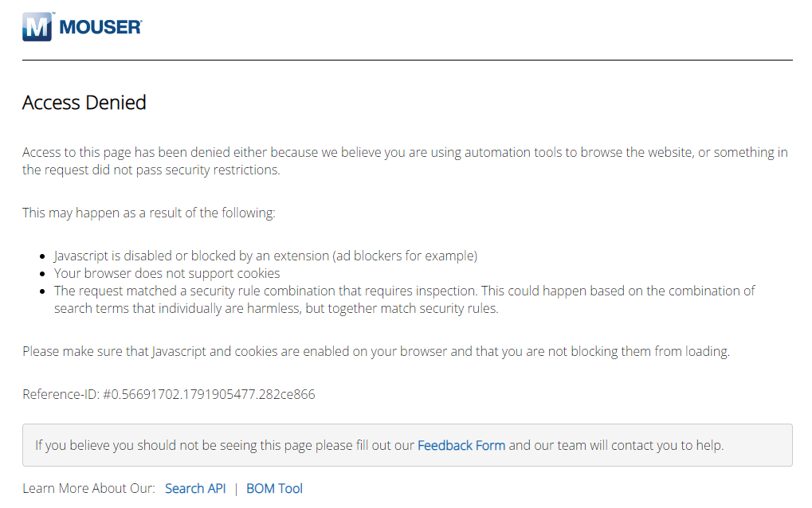Click the bullet dot beside security rule item
This screenshot has height=508, width=812.
tap(42, 291)
